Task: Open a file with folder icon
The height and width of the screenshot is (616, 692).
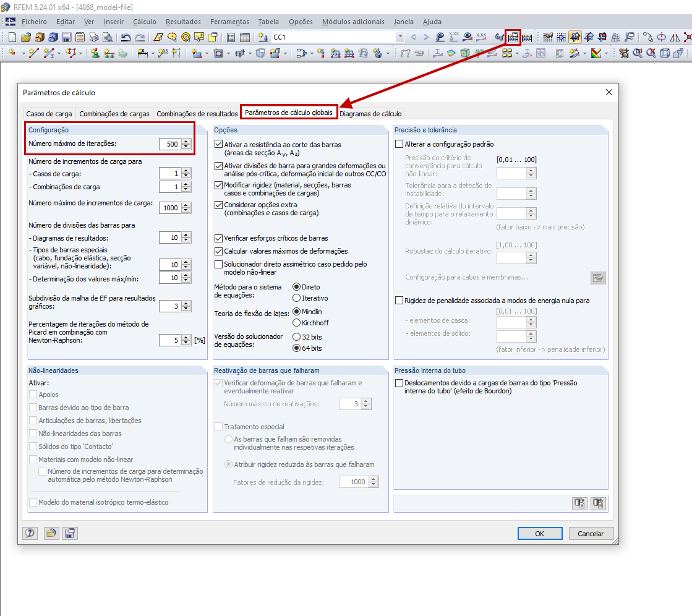Action: [25, 38]
